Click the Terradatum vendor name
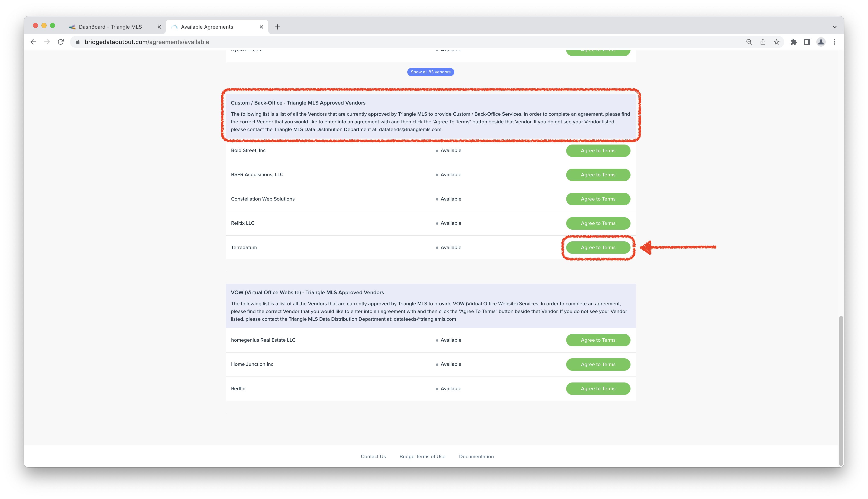868x499 pixels. pos(243,247)
